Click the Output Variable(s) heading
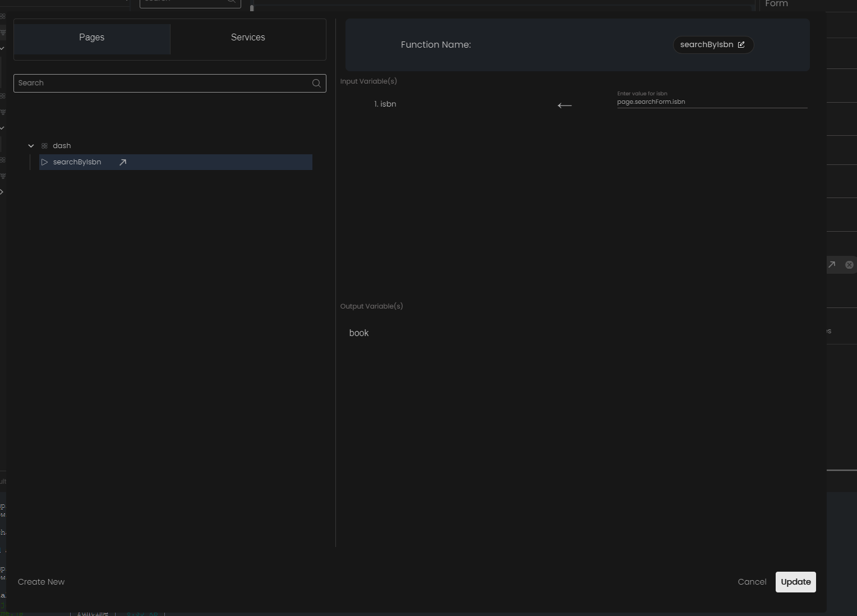This screenshot has height=616, width=857. pos(371,306)
